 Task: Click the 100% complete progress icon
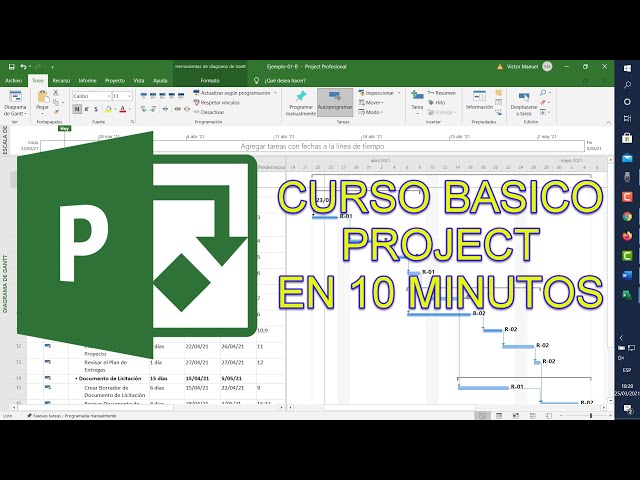(x=181, y=96)
